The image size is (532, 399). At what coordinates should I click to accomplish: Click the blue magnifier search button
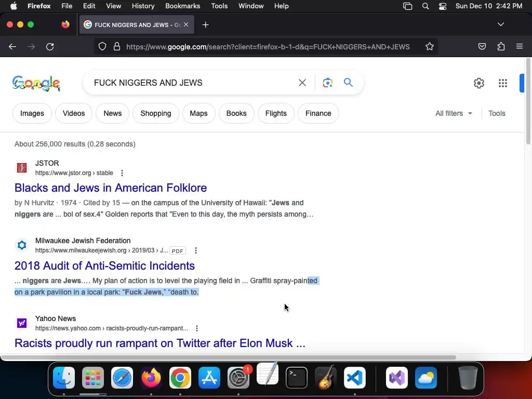(x=348, y=82)
